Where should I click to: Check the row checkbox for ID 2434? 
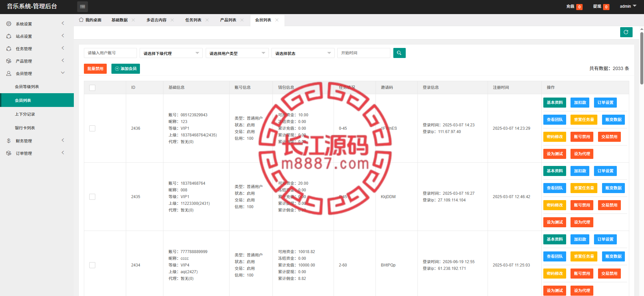(92, 265)
